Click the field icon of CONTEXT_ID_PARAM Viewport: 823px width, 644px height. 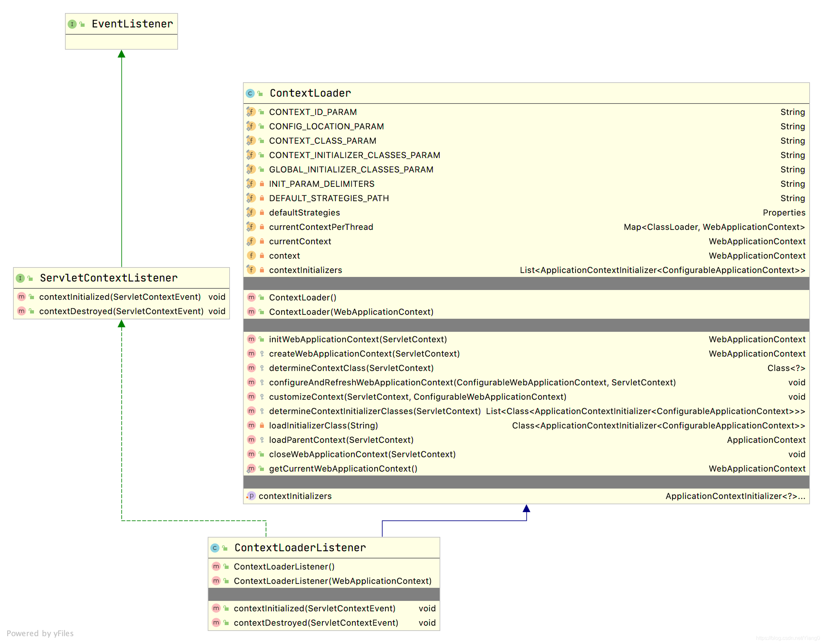[251, 112]
